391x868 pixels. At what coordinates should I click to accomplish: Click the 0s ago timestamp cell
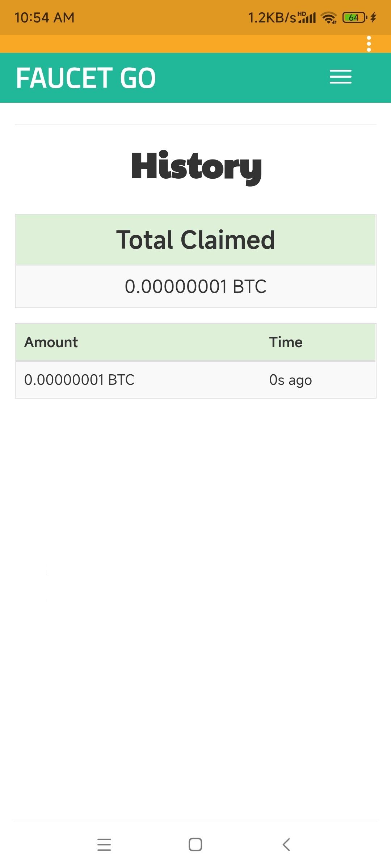[290, 380]
